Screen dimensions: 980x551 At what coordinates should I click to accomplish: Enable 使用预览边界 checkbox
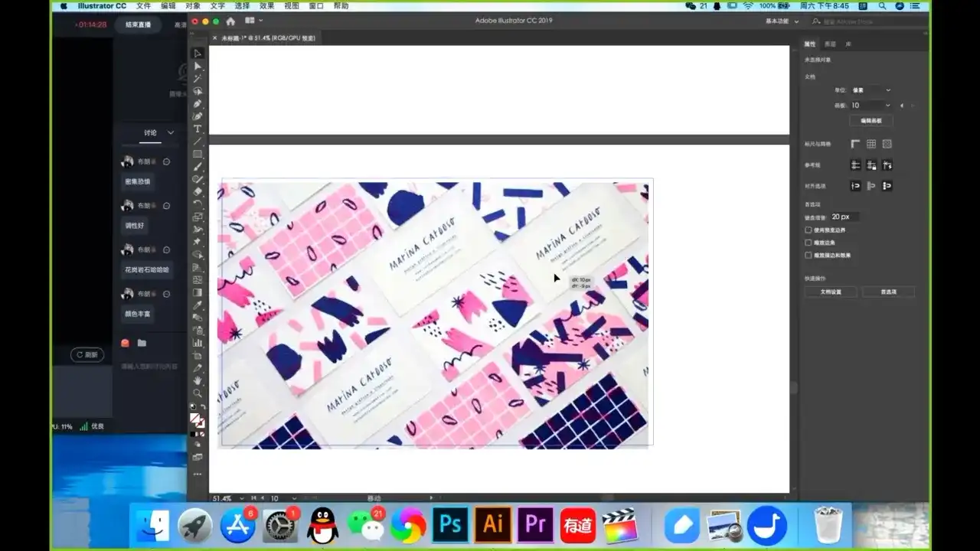808,230
